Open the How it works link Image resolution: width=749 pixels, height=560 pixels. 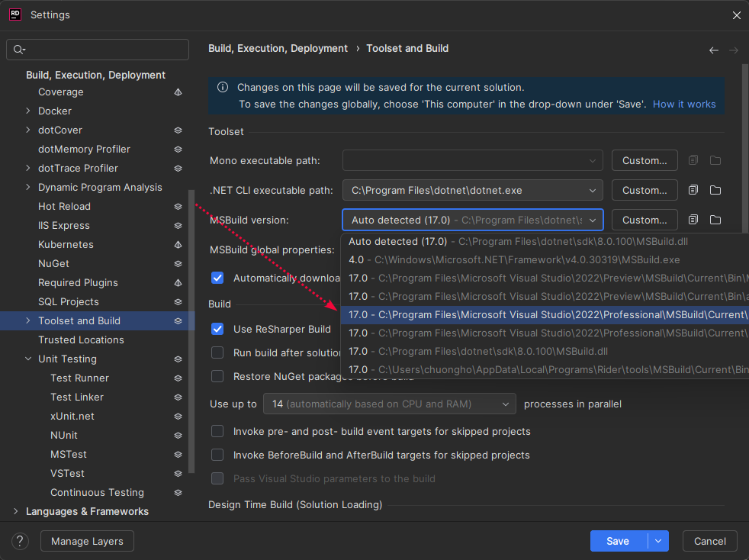(684, 104)
